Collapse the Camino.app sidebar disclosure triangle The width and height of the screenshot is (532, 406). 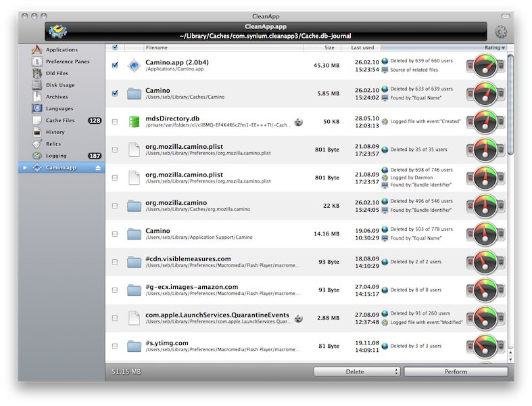(x=26, y=167)
